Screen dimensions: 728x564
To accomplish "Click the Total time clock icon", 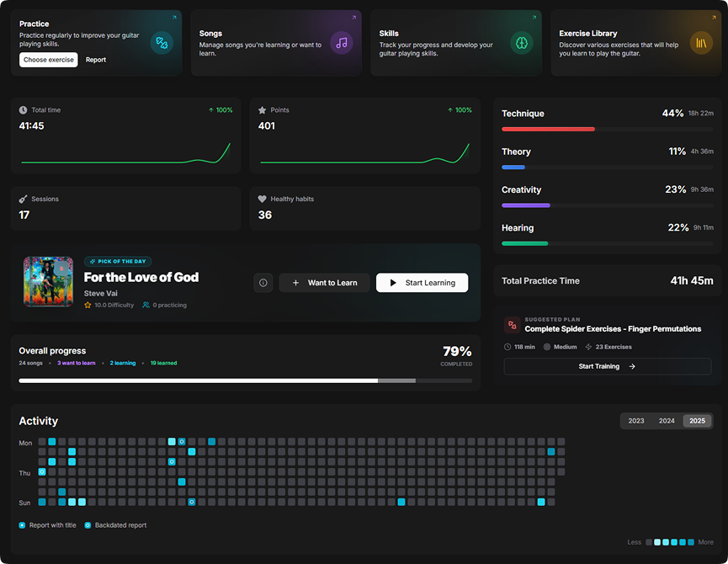I will 23,109.
